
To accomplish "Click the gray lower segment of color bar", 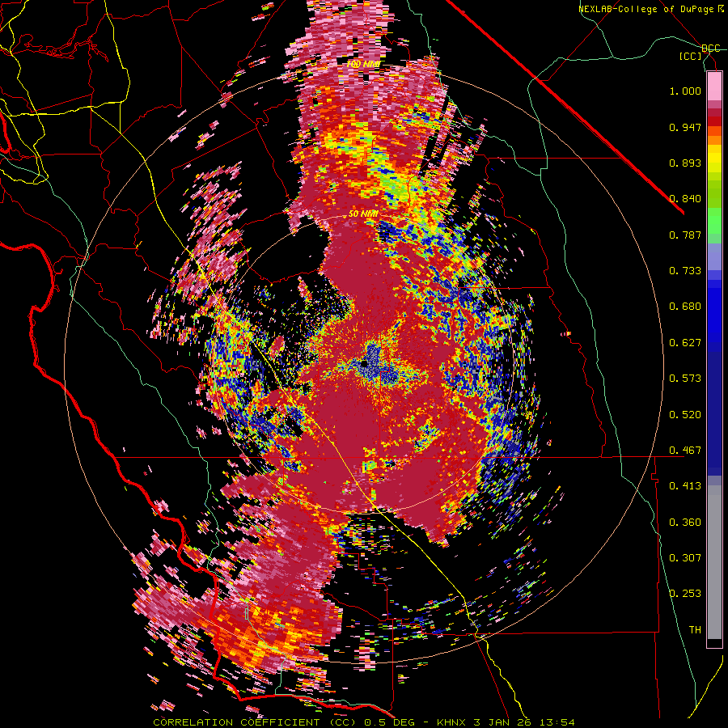I will coord(714,562).
